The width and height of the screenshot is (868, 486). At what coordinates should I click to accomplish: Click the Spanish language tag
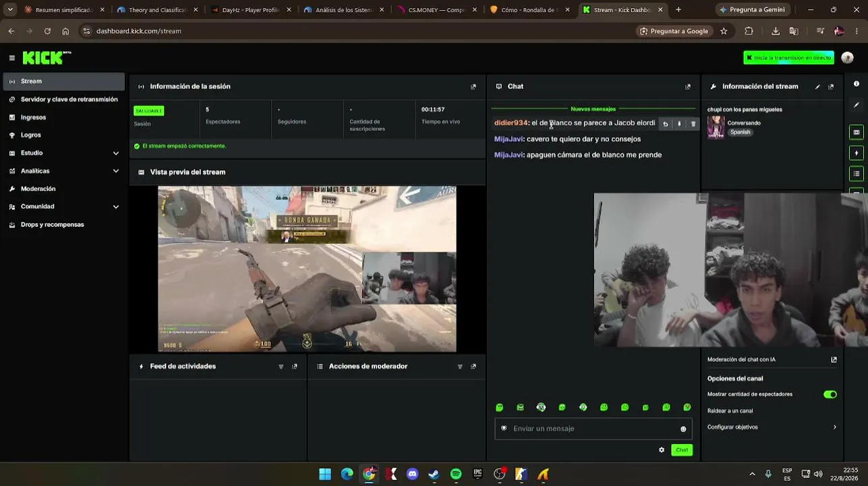pyautogui.click(x=740, y=132)
